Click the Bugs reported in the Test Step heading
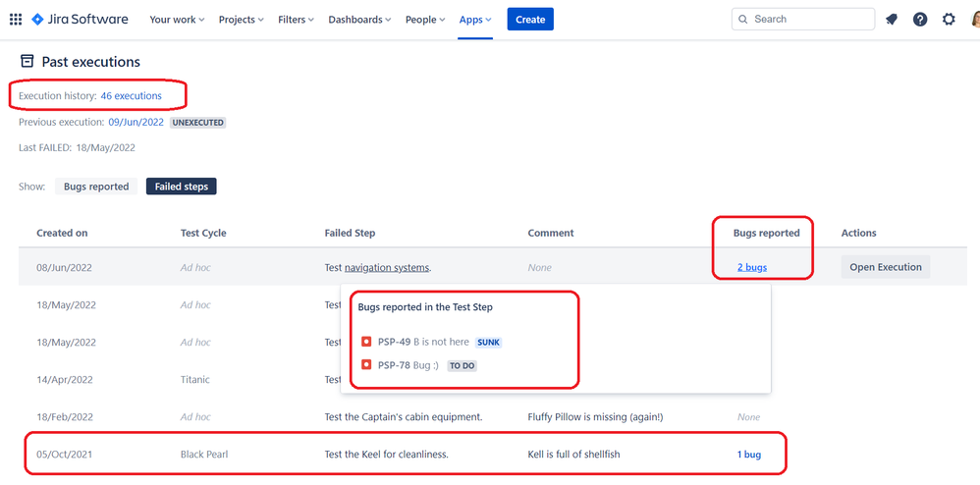 pyautogui.click(x=425, y=307)
